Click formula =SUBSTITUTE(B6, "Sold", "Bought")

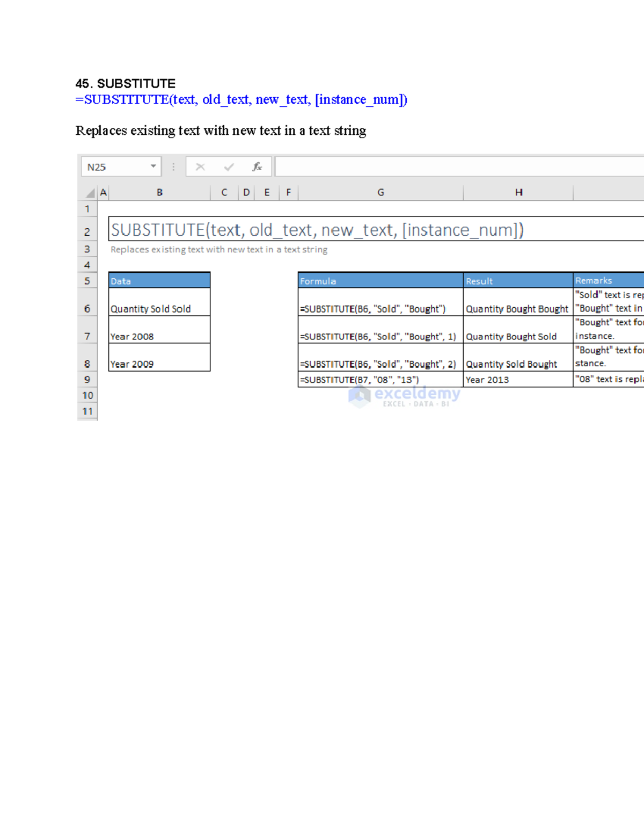(380, 302)
